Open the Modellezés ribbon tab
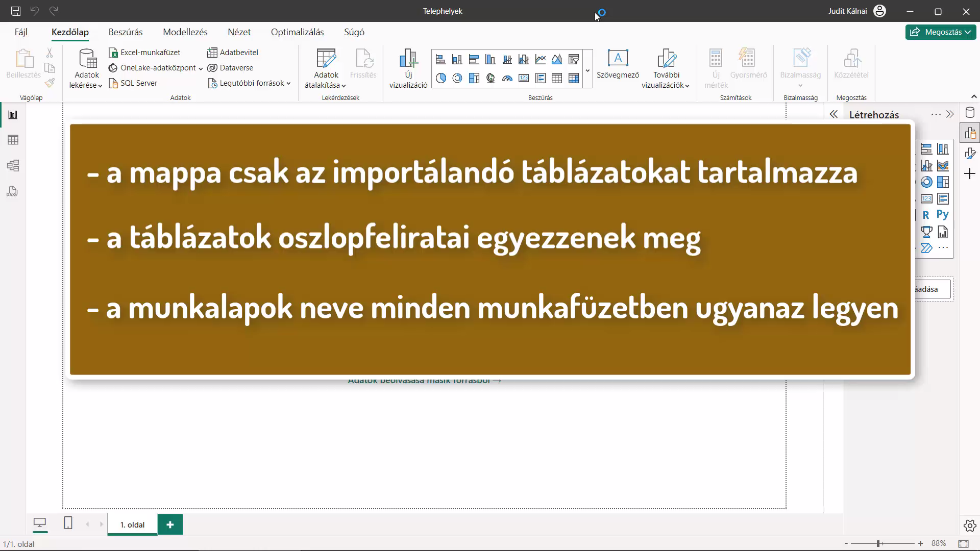This screenshot has height=551, width=980. 185,32
